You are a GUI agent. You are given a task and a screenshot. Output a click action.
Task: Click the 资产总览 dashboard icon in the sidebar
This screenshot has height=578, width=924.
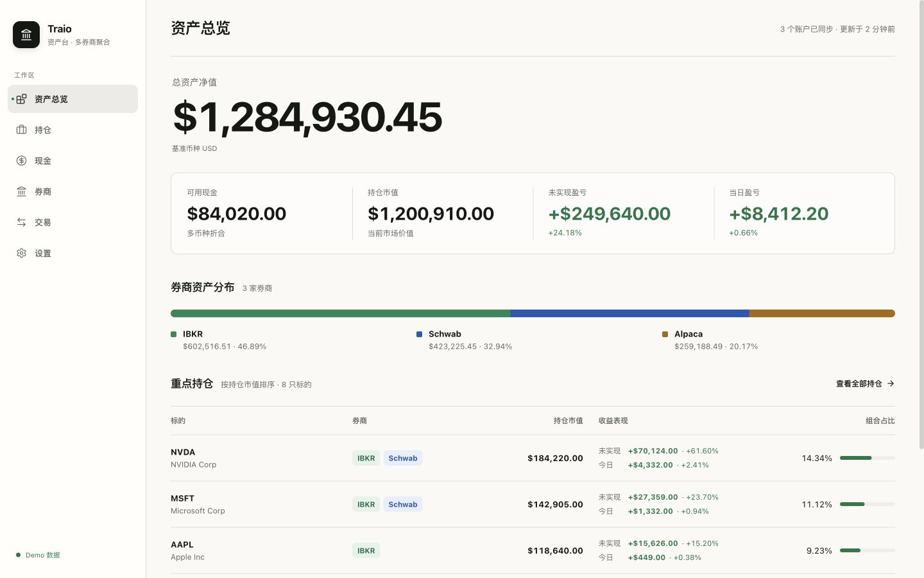click(21, 99)
